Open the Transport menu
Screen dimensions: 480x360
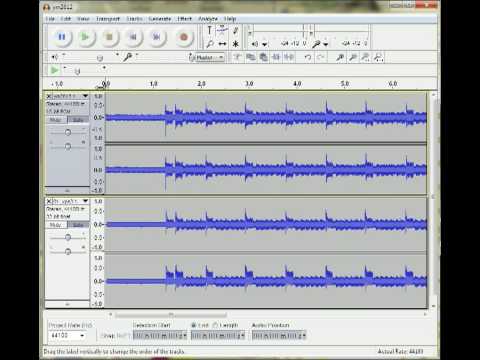tap(108, 19)
